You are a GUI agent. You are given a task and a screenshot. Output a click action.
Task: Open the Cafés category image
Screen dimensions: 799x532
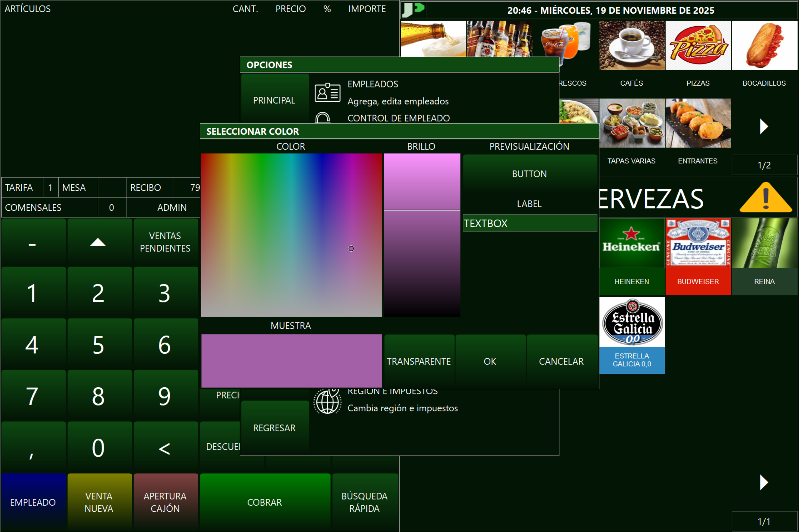[x=632, y=45]
